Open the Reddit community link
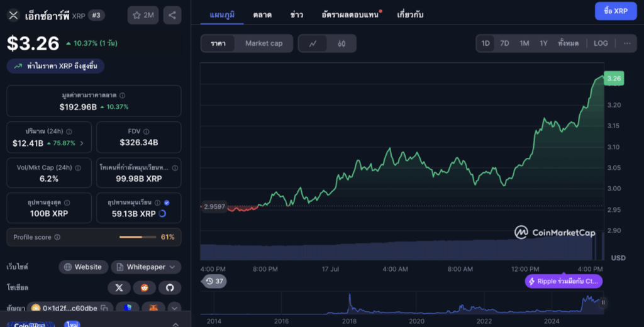This screenshot has height=327, width=644. (x=144, y=287)
